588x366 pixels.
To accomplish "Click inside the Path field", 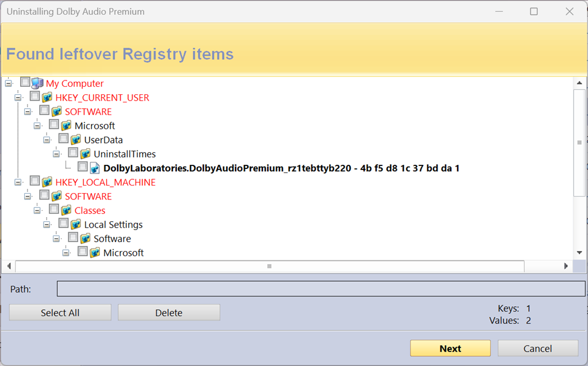I will click(321, 288).
